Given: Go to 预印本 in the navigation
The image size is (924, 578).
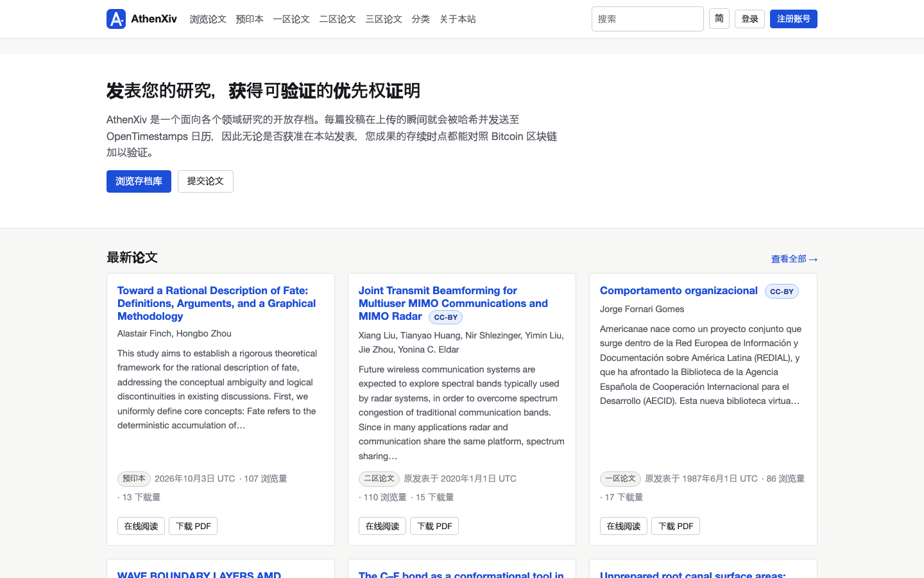Looking at the screenshot, I should point(250,19).
